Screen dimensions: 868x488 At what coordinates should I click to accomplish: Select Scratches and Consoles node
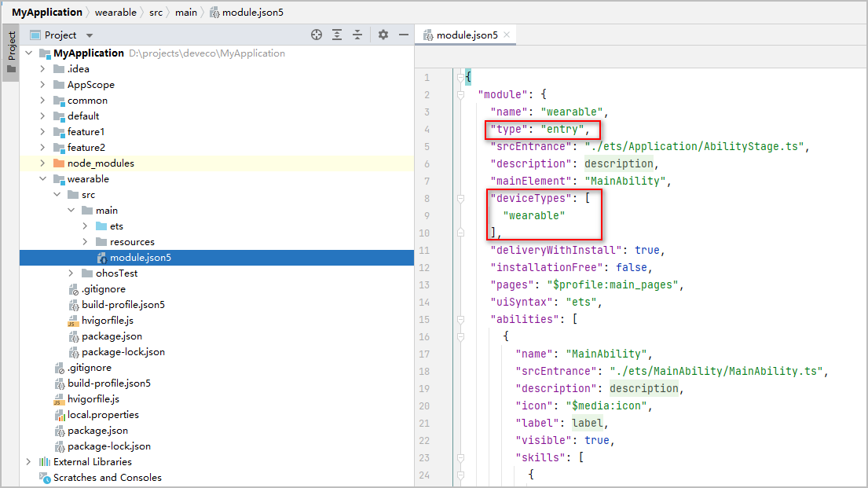[x=108, y=478]
